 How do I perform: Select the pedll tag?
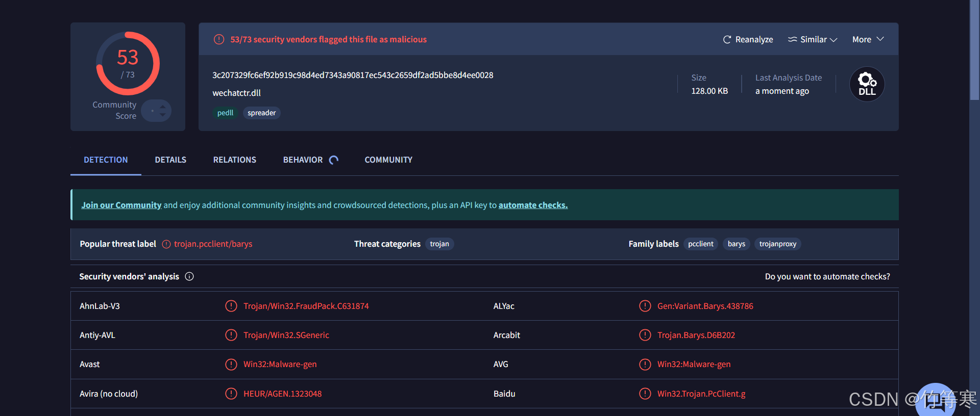[x=225, y=113]
